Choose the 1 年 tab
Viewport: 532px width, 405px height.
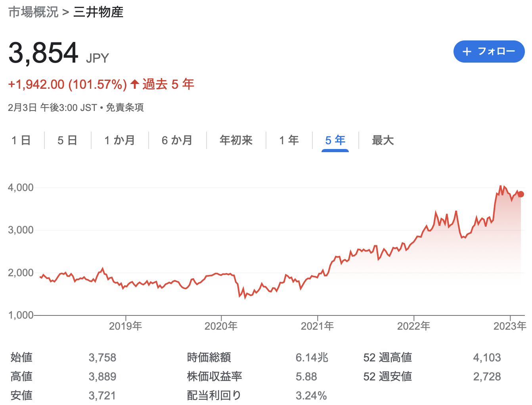289,140
